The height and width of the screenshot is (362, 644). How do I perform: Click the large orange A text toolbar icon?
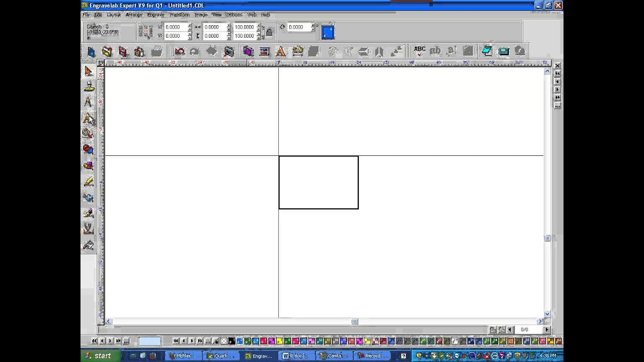pos(281,51)
